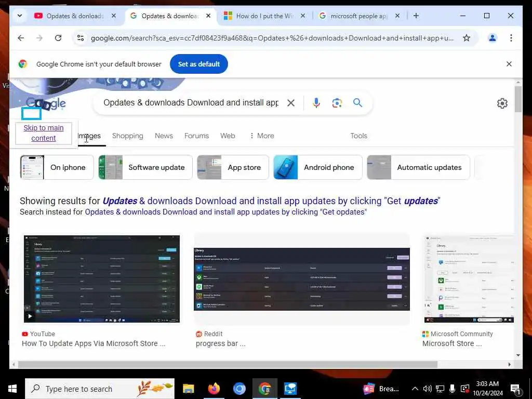Open Google quick settings gear
532x399 pixels.
[x=502, y=103]
